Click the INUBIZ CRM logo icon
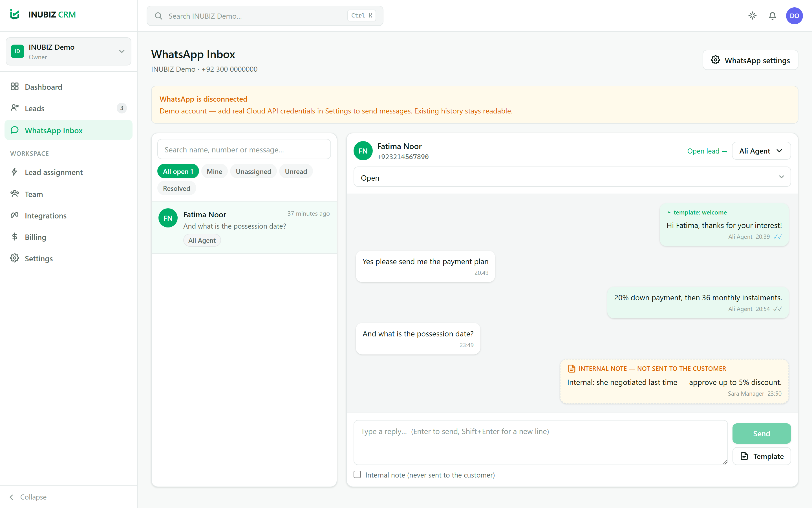 tap(15, 14)
